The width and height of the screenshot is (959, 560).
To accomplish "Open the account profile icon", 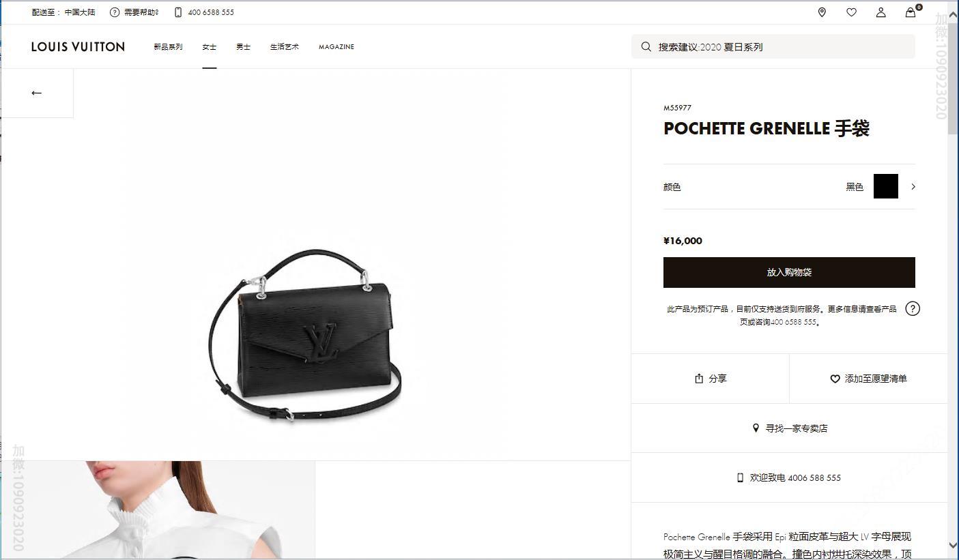I will [x=881, y=12].
